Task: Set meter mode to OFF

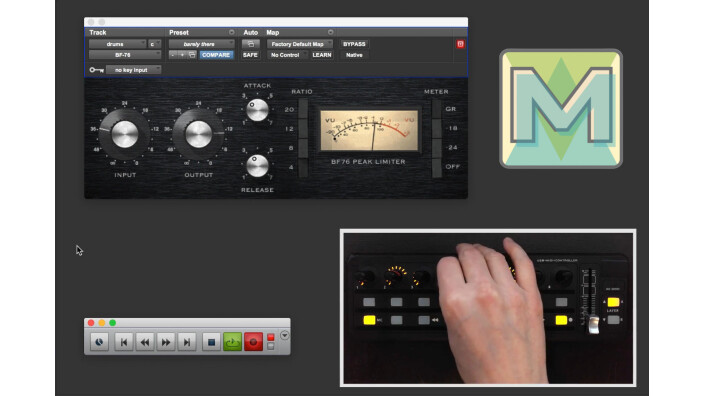Action: (x=436, y=167)
